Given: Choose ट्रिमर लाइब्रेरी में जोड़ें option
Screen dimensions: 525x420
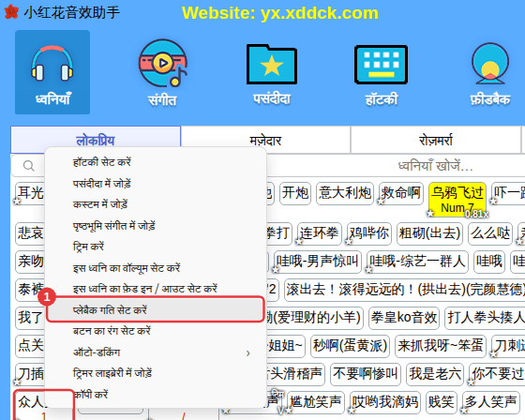Looking at the screenshot, I should pyautogui.click(x=156, y=373).
